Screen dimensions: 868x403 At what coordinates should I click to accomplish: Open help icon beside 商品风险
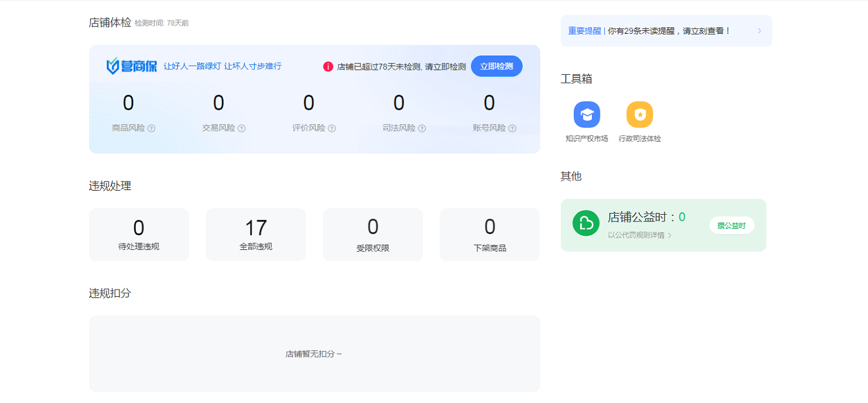pyautogui.click(x=151, y=129)
